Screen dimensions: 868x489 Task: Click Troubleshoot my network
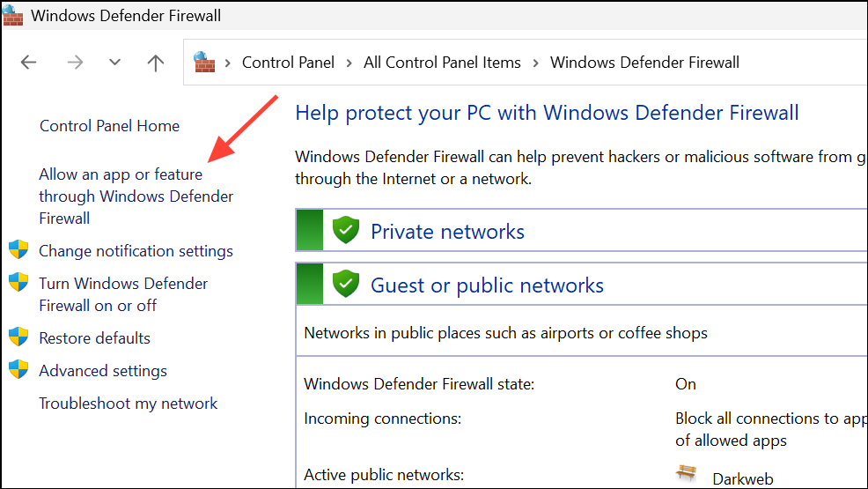tap(128, 404)
